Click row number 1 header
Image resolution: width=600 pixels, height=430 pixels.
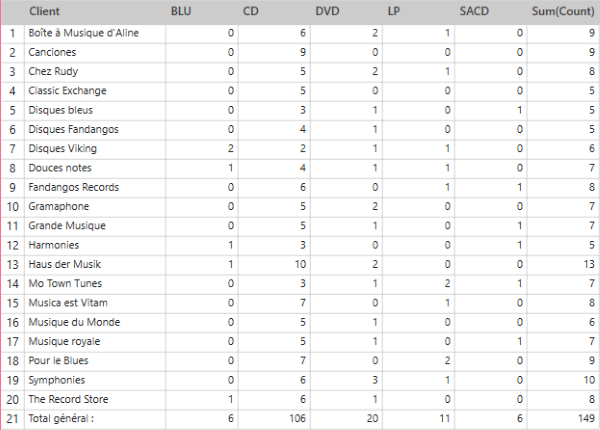(12, 32)
